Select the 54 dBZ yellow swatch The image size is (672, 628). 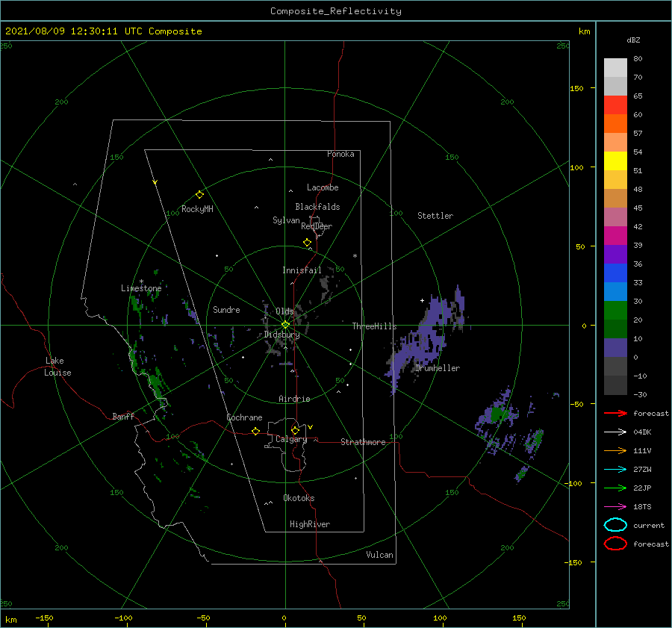[615, 161]
